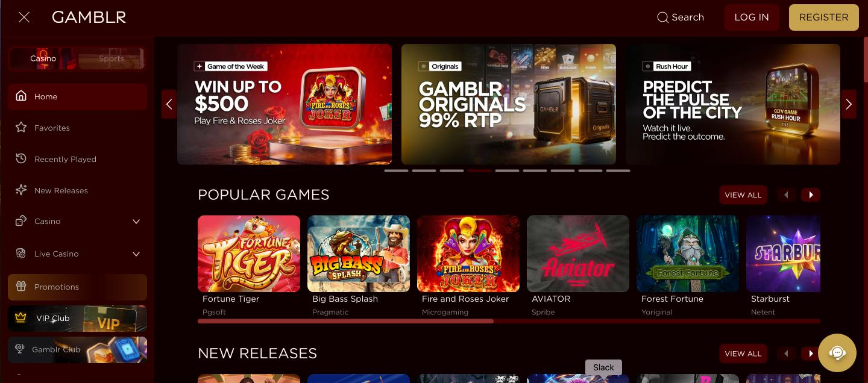Open the Fortune Tiger game thumbnail
This screenshot has width=868, height=383.
tap(249, 254)
